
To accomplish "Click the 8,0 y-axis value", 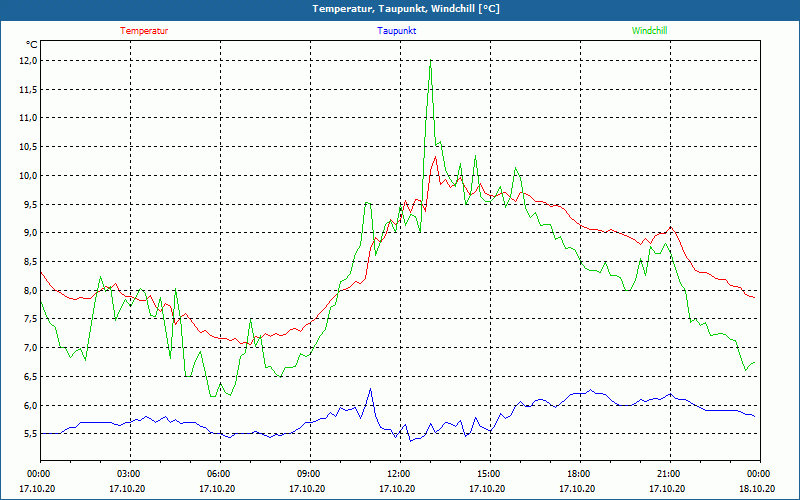I will click(31, 290).
